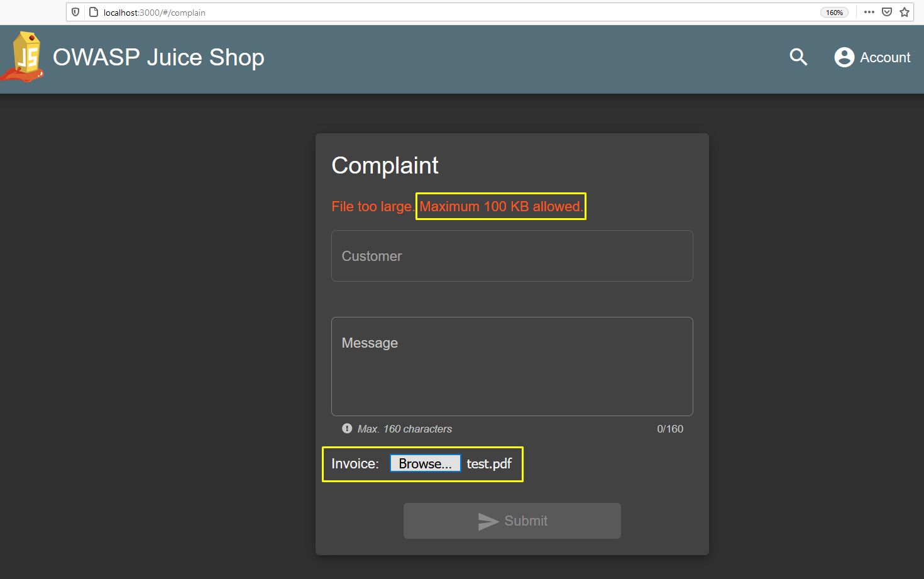The image size is (924, 579).
Task: Click the 0/160 character counter
Action: 670,428
